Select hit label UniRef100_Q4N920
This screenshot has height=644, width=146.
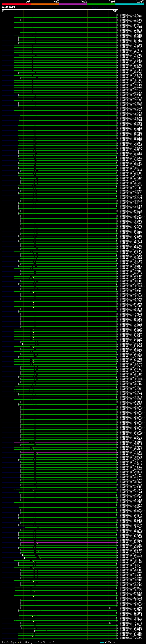131,387
